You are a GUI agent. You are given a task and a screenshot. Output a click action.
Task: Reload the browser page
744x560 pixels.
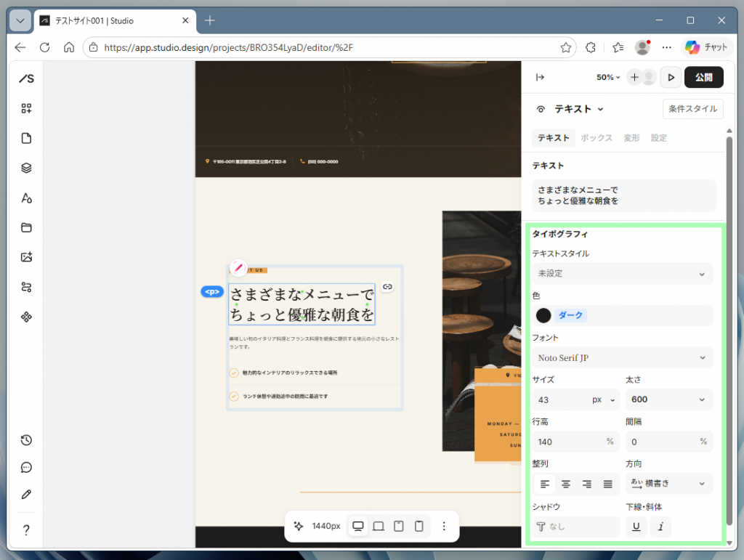pyautogui.click(x=44, y=47)
